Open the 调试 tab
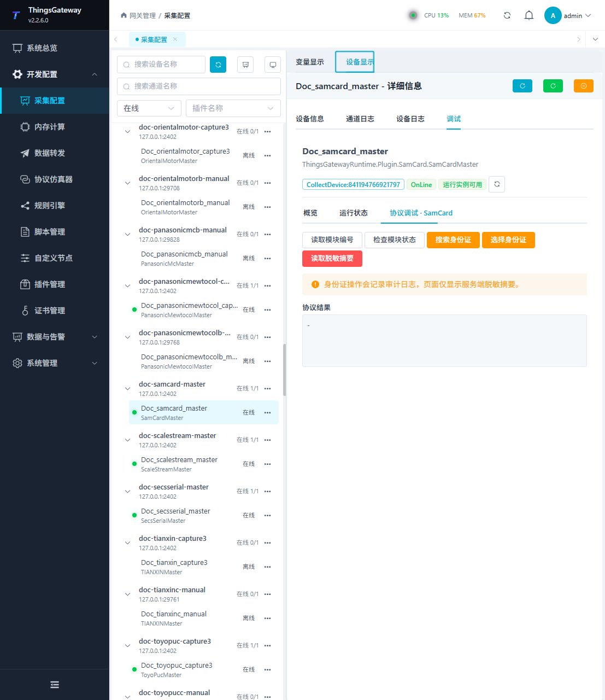605x700 pixels. click(x=454, y=119)
